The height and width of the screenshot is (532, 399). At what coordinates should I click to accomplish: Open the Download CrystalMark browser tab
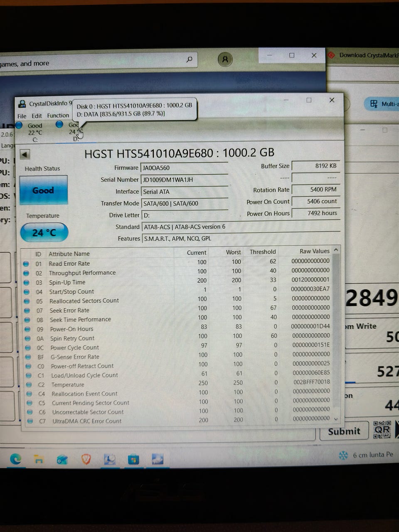tap(363, 55)
